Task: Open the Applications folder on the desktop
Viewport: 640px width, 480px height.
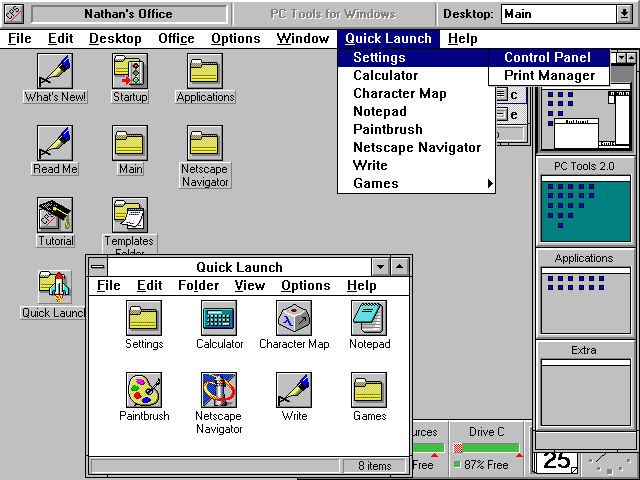Action: (205, 71)
